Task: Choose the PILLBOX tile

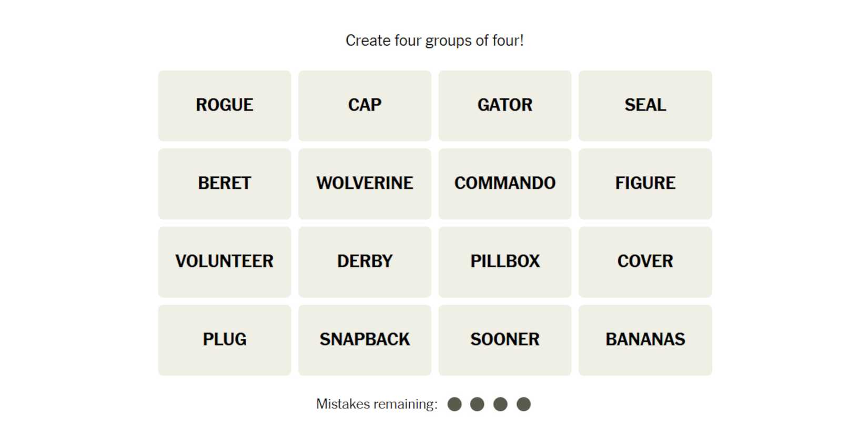Action: [x=505, y=262]
